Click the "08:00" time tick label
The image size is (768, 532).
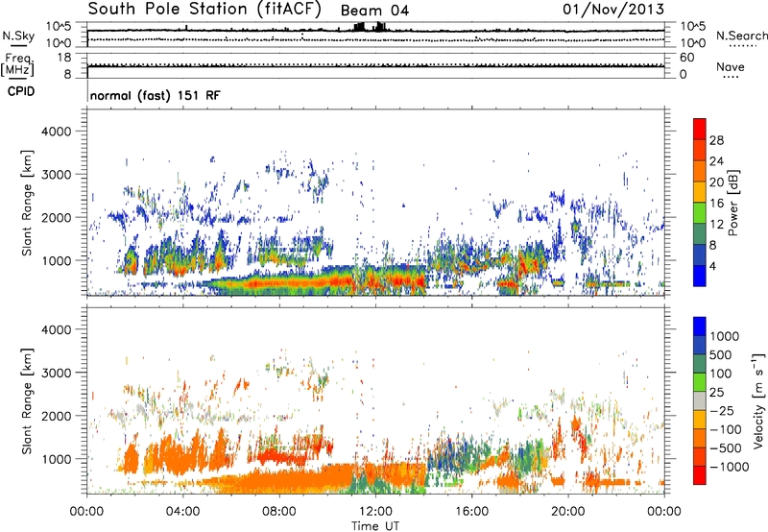[x=279, y=512]
